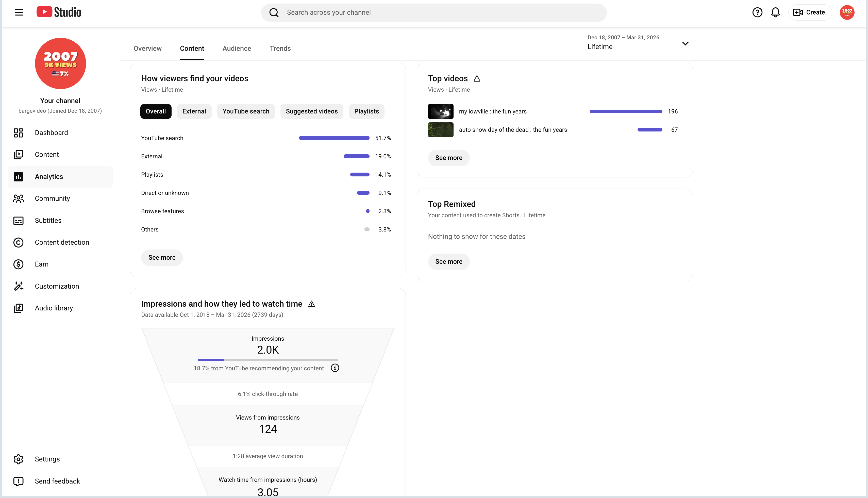The image size is (868, 498).
Task: Open Audio library from the sidebar
Action: click(60, 308)
